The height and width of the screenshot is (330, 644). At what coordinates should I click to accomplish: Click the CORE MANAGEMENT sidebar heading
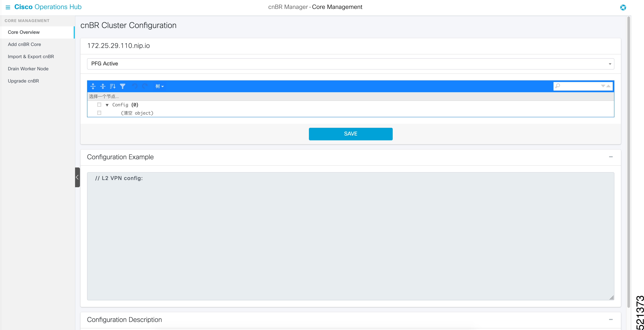click(27, 21)
